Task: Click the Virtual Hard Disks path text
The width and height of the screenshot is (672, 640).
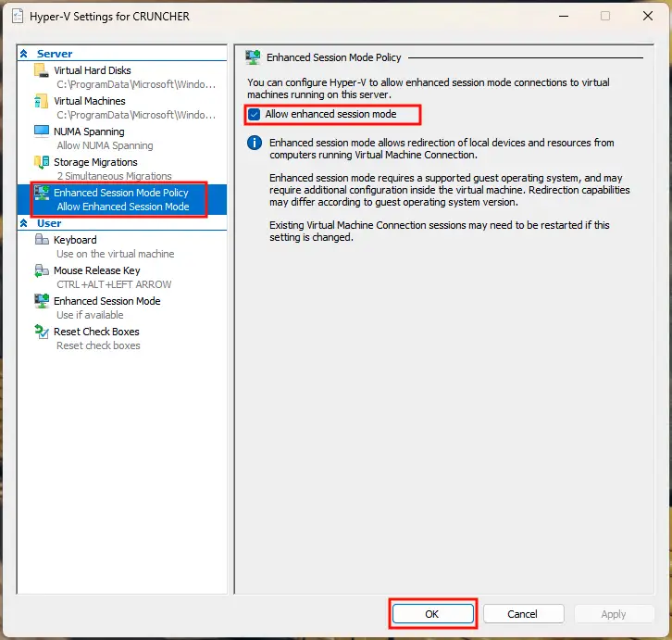Action: tap(136, 84)
